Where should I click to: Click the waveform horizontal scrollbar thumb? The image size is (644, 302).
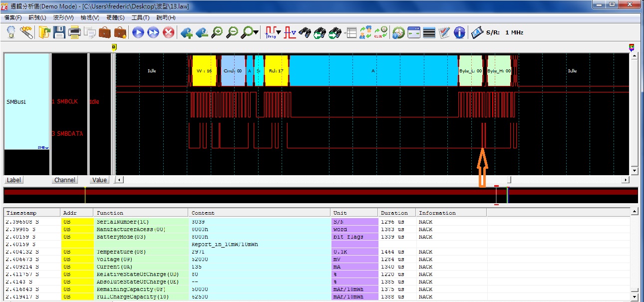[509, 180]
